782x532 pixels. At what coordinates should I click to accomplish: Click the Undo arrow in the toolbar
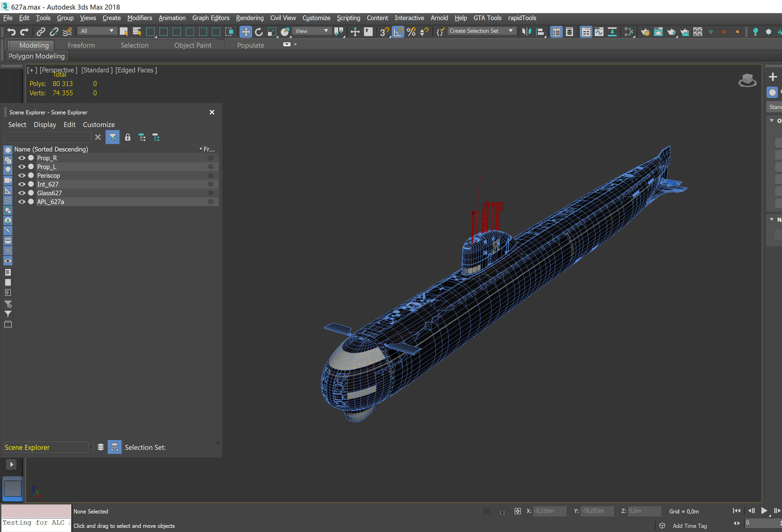pos(11,32)
